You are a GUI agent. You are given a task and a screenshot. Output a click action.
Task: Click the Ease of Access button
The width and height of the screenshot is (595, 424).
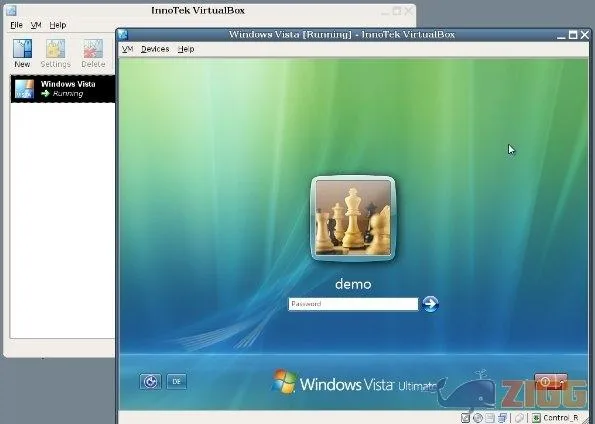150,381
